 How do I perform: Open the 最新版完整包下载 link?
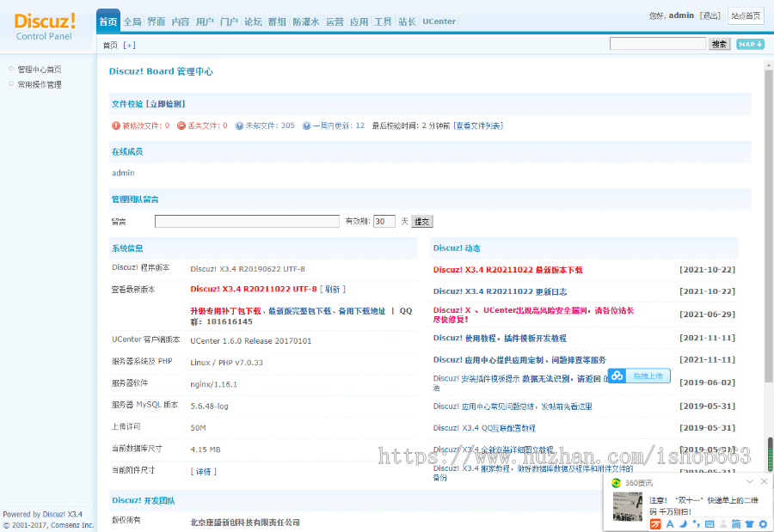point(299,311)
